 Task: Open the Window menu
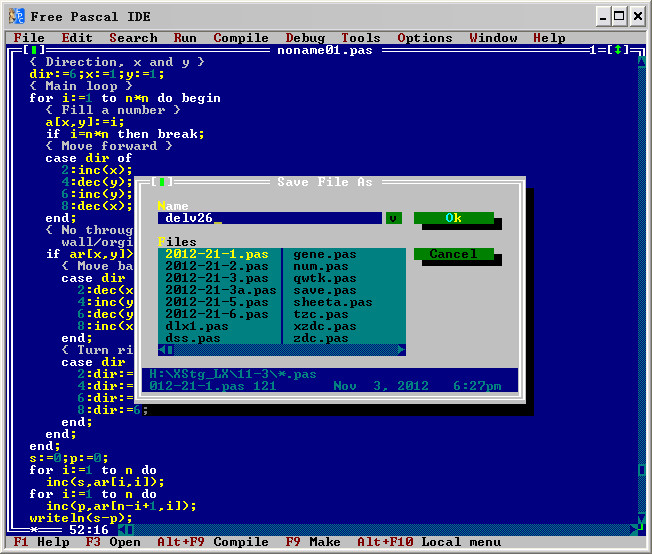pyautogui.click(x=493, y=38)
